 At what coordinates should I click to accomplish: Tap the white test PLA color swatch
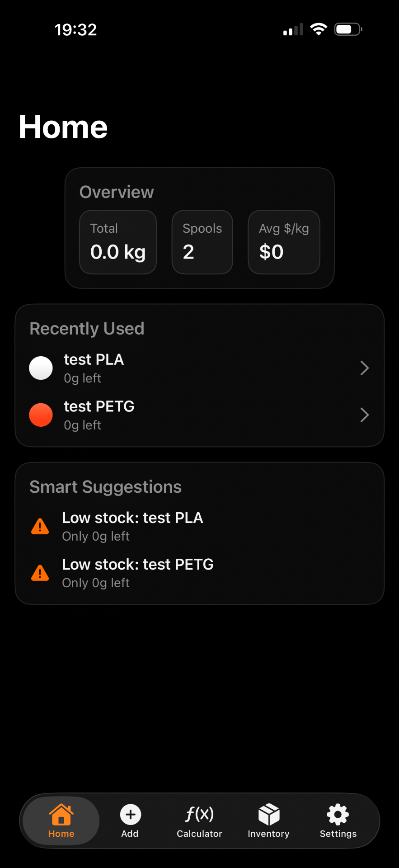41,368
